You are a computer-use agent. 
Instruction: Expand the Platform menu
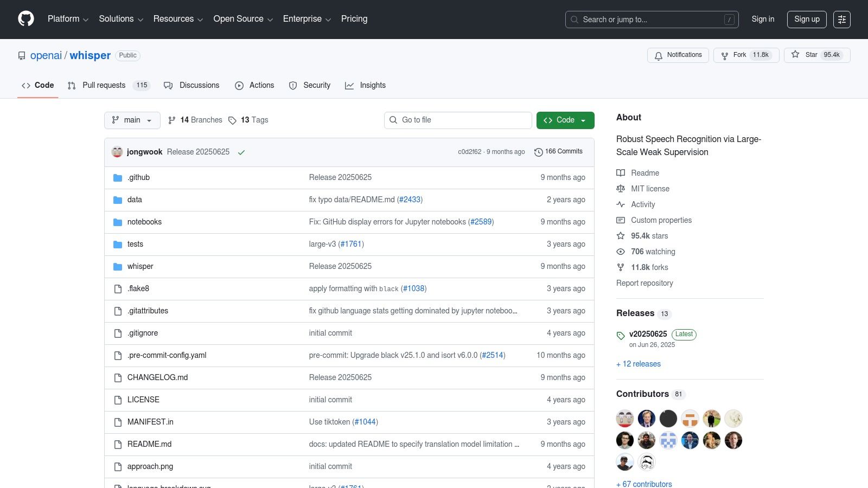pos(68,19)
